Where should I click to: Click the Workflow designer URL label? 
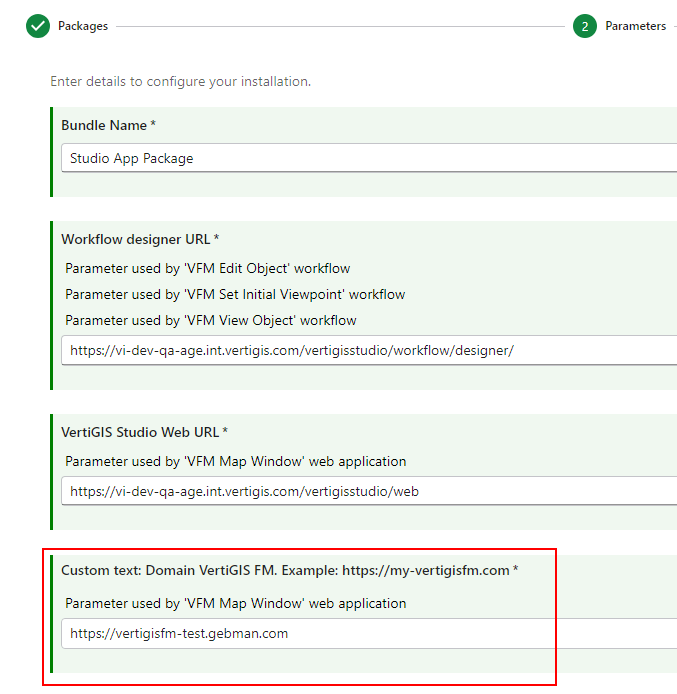coord(140,239)
